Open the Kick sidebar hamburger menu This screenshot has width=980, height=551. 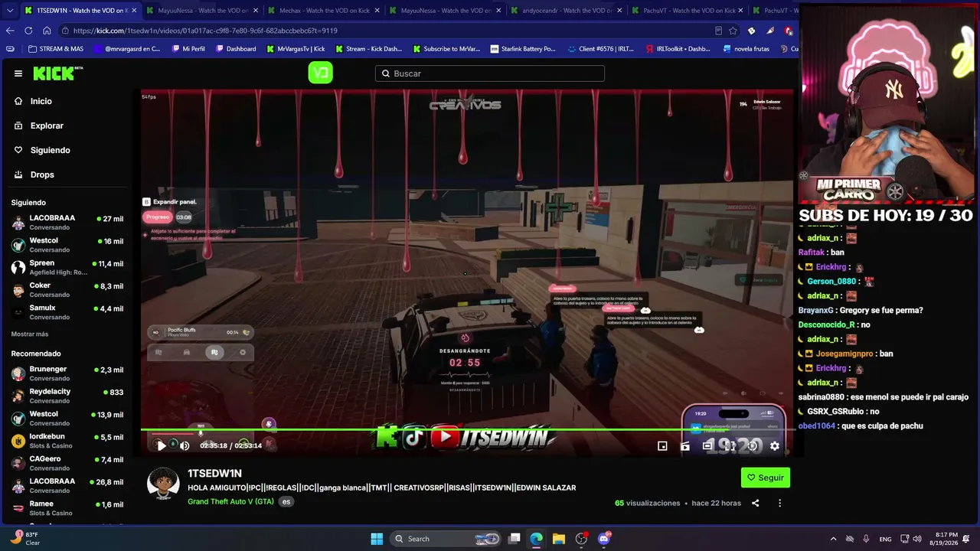[x=18, y=73]
